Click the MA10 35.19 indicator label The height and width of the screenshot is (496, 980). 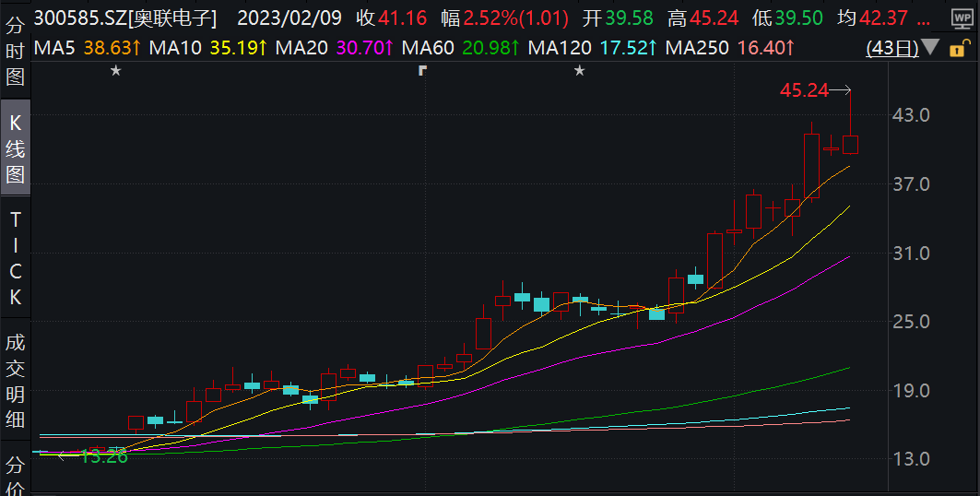coord(208,47)
